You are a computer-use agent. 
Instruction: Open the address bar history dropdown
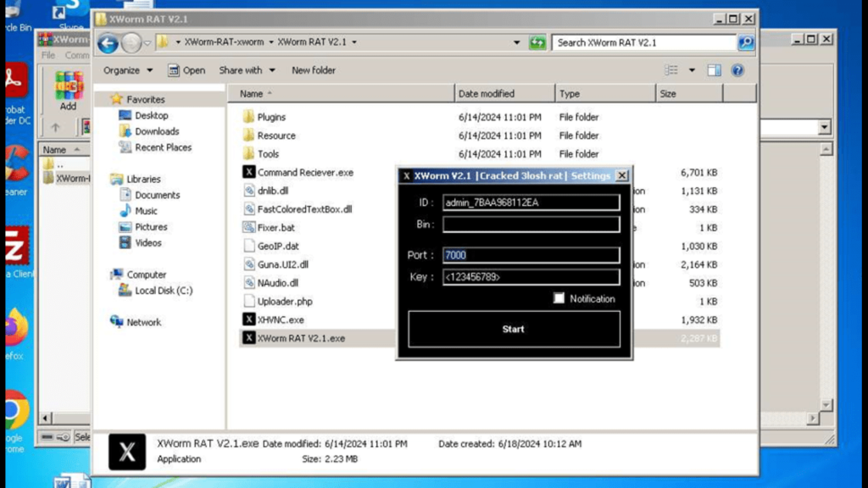516,42
